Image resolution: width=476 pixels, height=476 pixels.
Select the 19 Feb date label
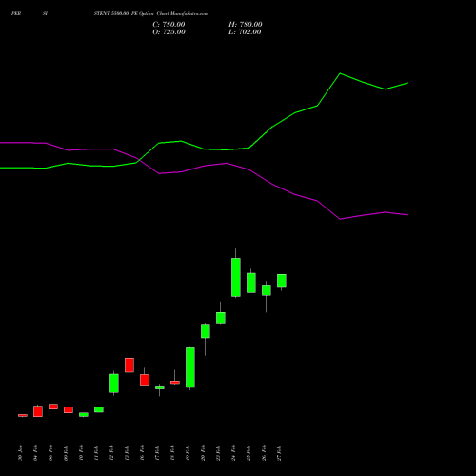pos(188,453)
